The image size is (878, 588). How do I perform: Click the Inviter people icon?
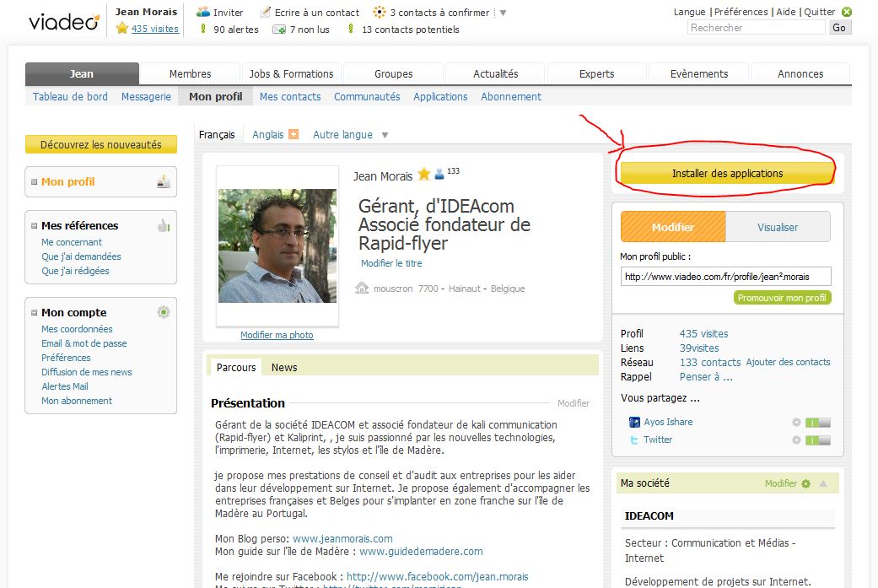coord(202,12)
